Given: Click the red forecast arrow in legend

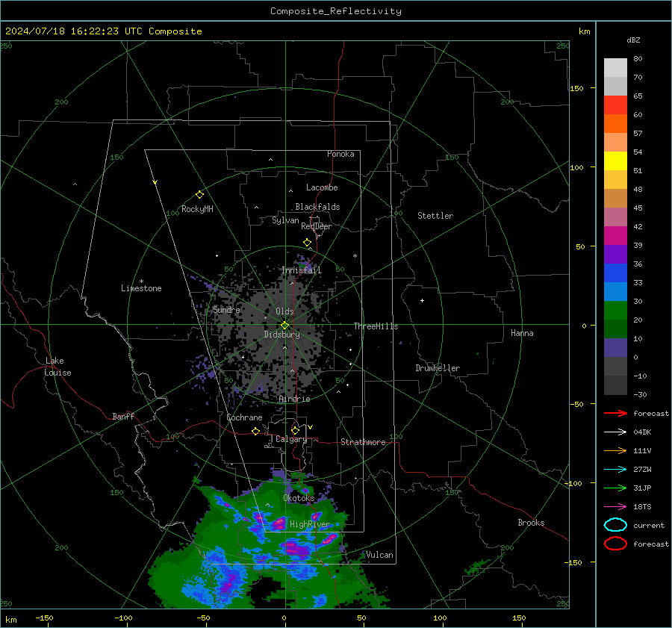Looking at the screenshot, I should (x=615, y=413).
